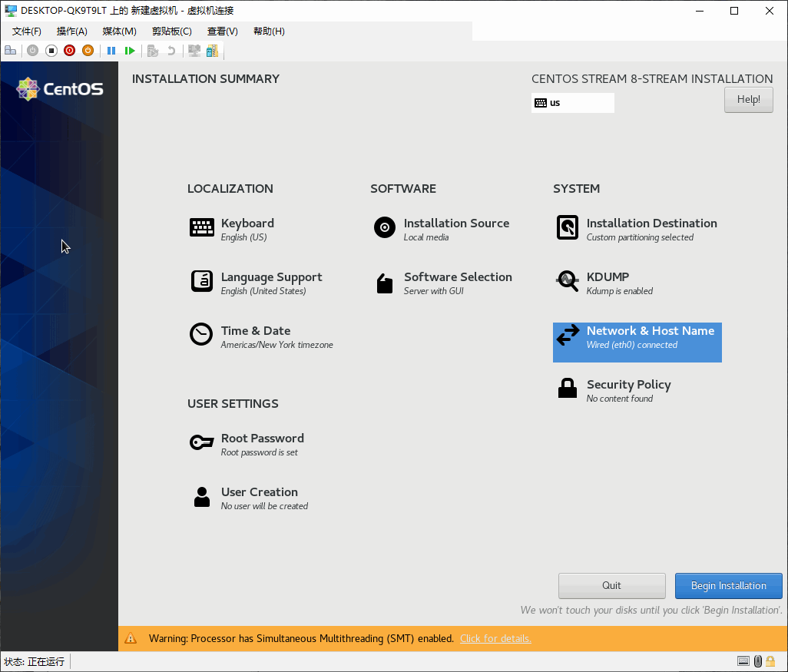This screenshot has width=788, height=672.
Task: Open Software Selection label
Action: point(458,277)
